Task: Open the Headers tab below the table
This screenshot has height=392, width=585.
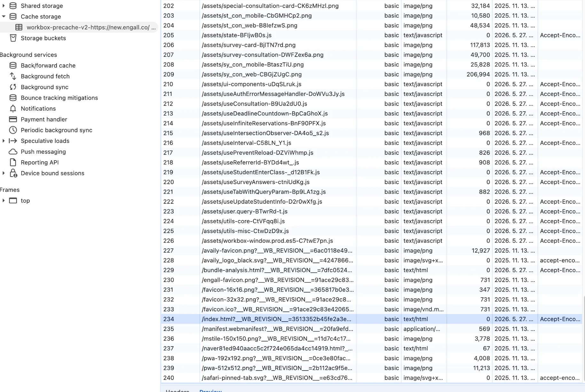Action: point(177,390)
